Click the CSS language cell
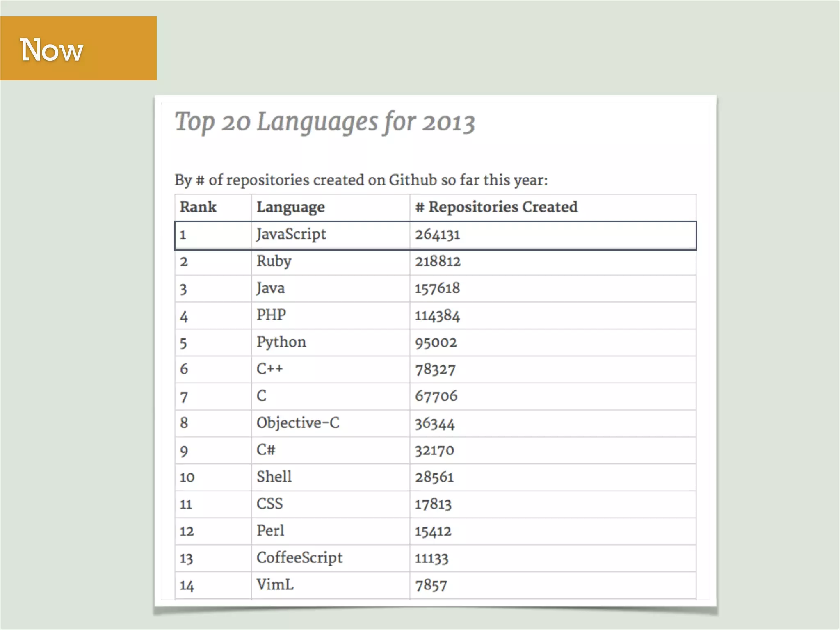 click(269, 504)
